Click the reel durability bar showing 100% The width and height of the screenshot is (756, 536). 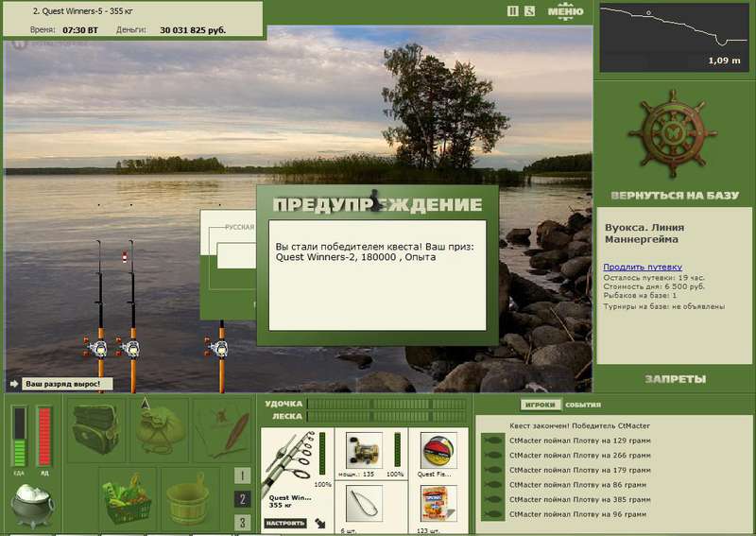(397, 451)
